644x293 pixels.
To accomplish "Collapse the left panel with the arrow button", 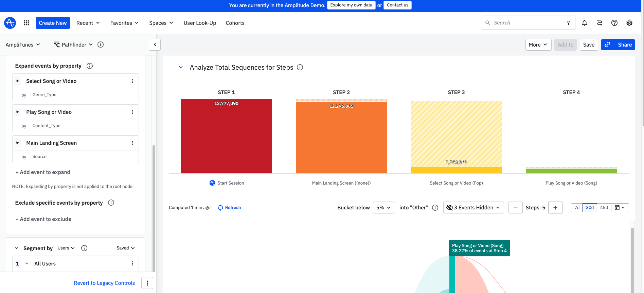I will coord(155,45).
